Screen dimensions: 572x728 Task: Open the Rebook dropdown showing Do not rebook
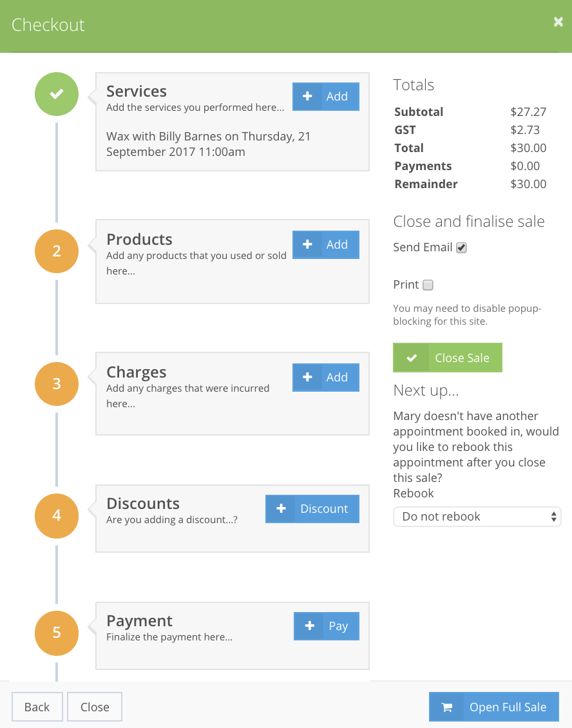[477, 517]
